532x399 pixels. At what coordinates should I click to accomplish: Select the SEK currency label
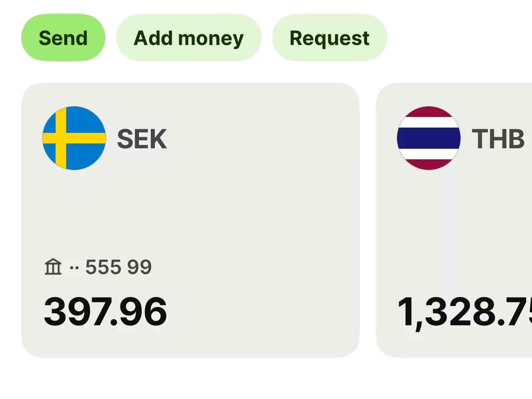(142, 139)
